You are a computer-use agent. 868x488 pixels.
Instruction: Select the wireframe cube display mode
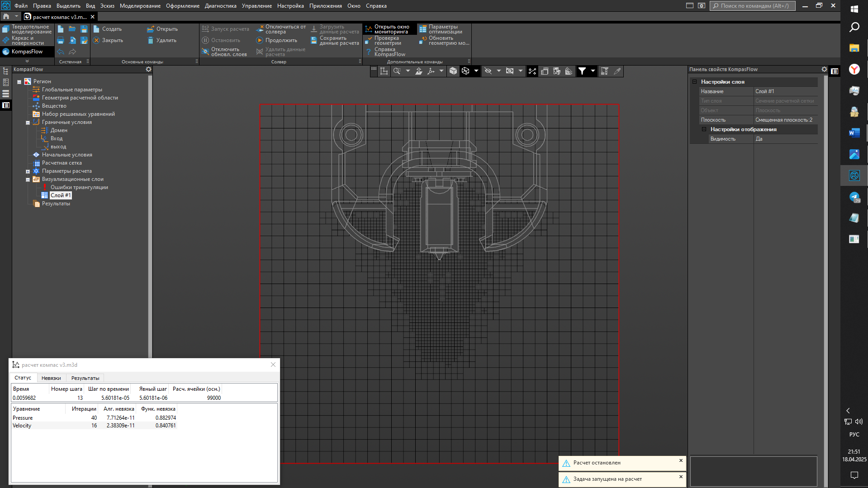pyautogui.click(x=465, y=71)
